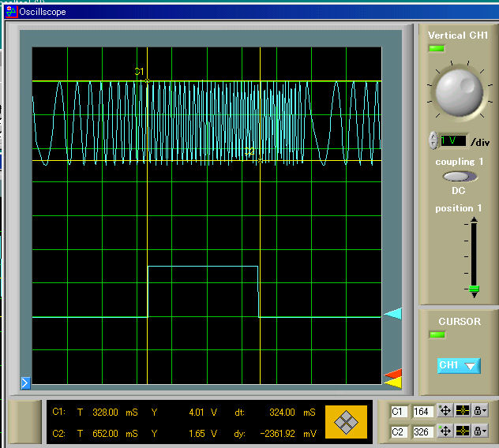The height and width of the screenshot is (448, 499).
Task: Click the red trigger level marker
Action: (394, 373)
